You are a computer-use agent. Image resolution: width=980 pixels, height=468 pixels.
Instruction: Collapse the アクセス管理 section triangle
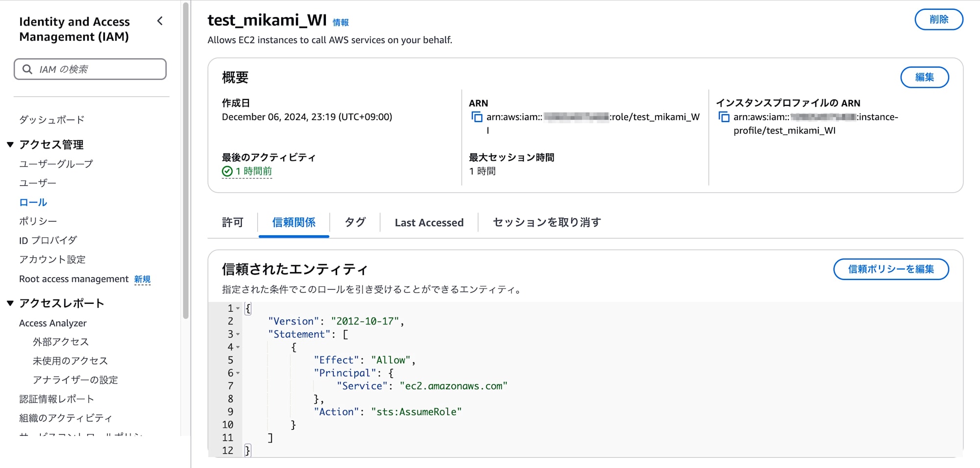click(x=10, y=145)
